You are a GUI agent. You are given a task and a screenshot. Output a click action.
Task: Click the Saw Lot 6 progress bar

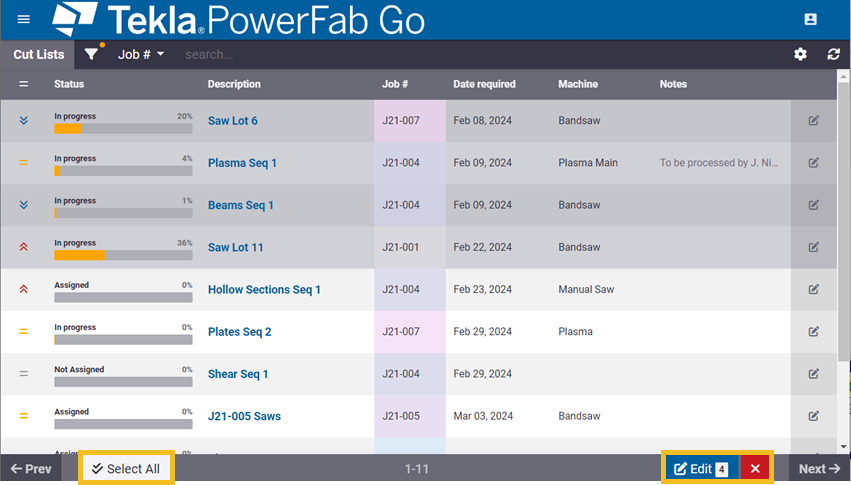tap(123, 129)
